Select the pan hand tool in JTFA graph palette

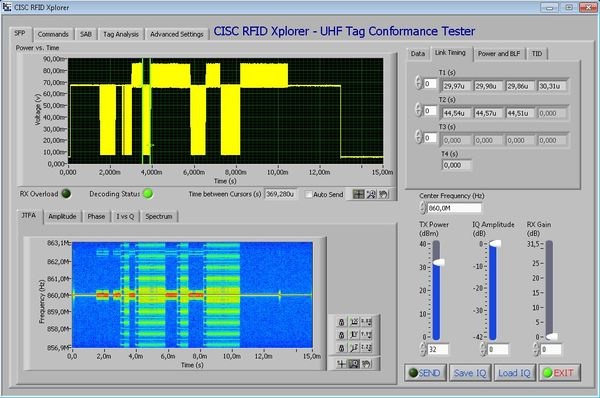pos(367,364)
